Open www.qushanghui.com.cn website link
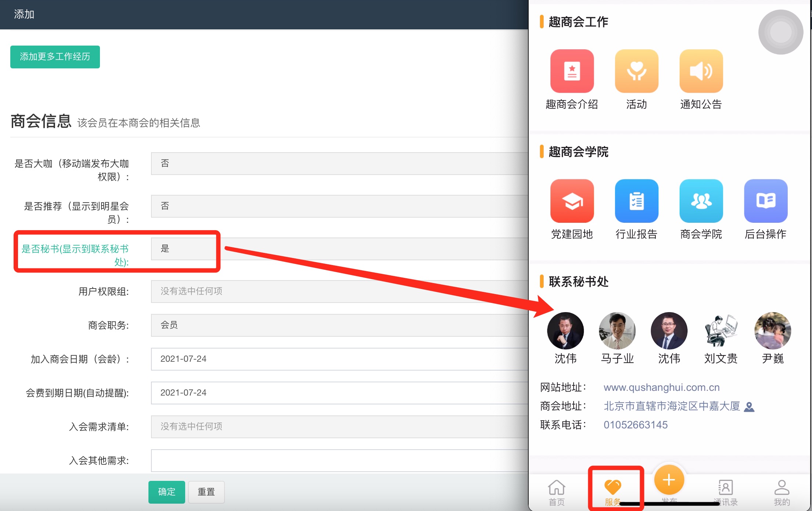Image resolution: width=812 pixels, height=511 pixels. pyautogui.click(x=661, y=387)
